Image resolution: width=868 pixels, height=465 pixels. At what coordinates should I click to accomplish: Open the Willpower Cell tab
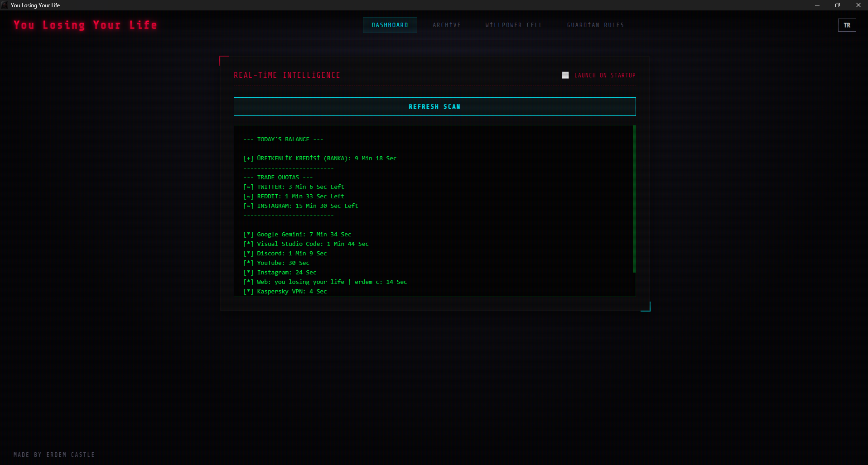pyautogui.click(x=514, y=25)
